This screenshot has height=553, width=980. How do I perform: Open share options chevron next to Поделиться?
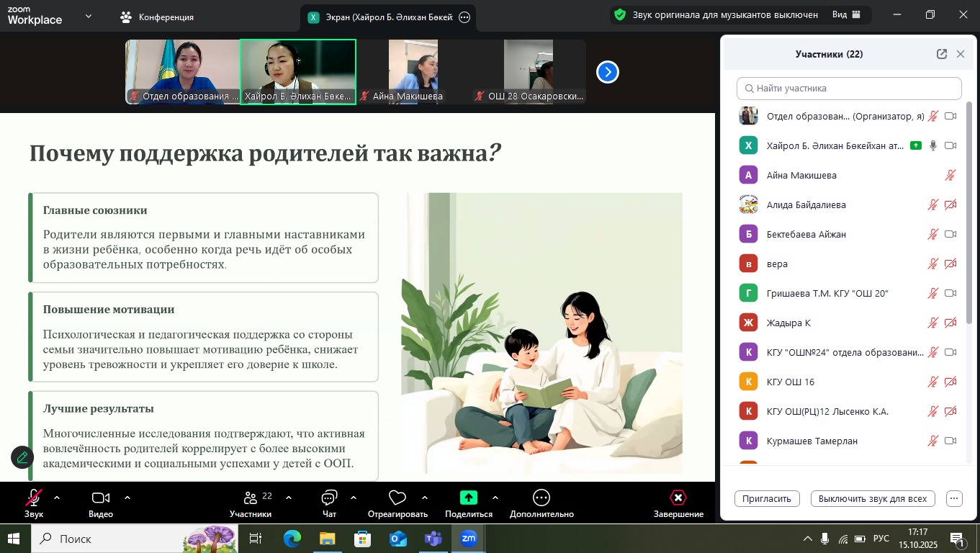[x=494, y=498]
